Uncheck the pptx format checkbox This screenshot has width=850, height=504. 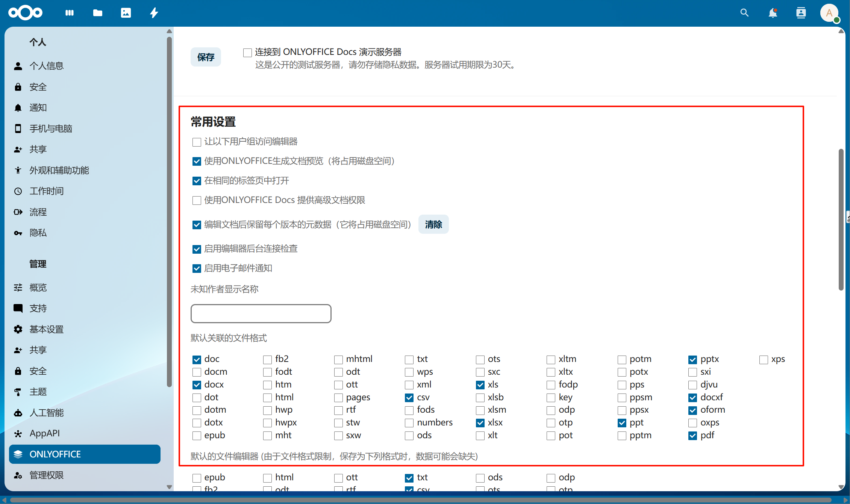(x=692, y=360)
